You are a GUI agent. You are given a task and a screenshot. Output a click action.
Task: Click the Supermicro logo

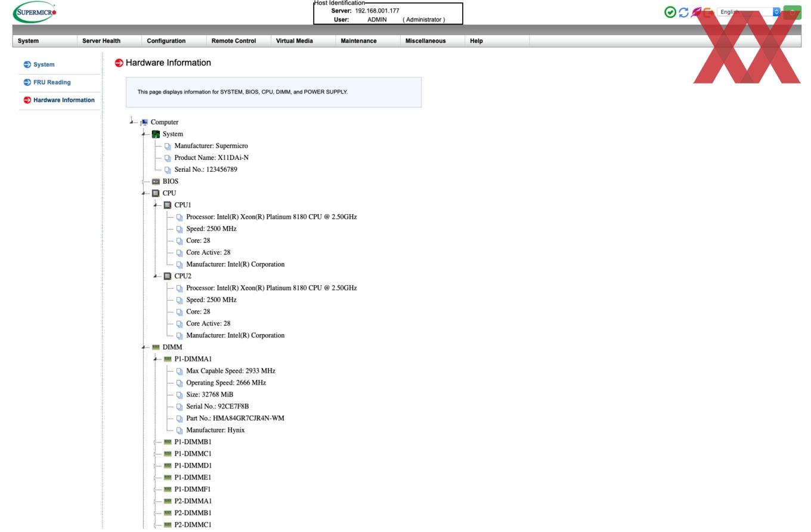point(35,12)
